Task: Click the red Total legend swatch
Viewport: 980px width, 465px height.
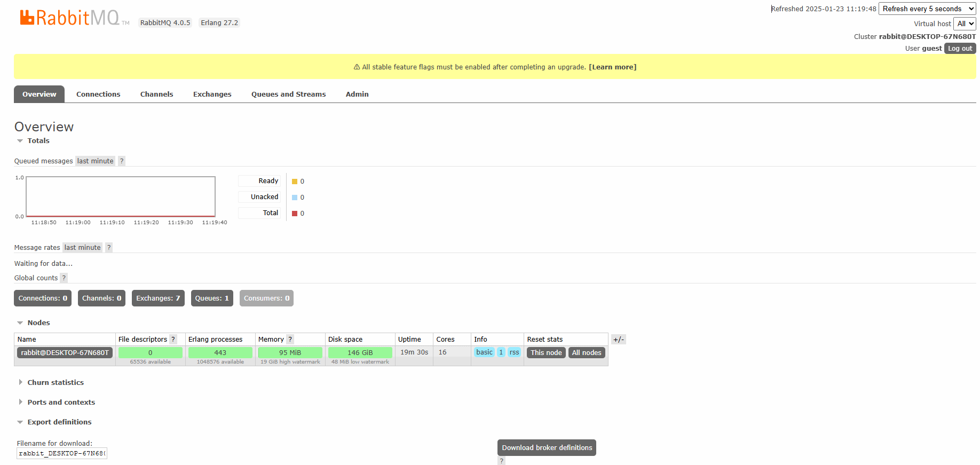Action: pos(295,214)
